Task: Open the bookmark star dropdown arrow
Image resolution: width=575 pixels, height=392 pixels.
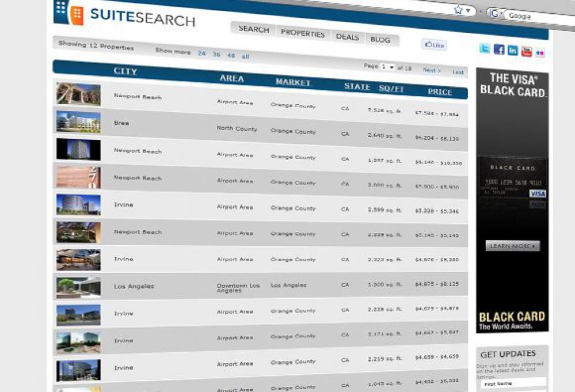Action: tap(468, 10)
